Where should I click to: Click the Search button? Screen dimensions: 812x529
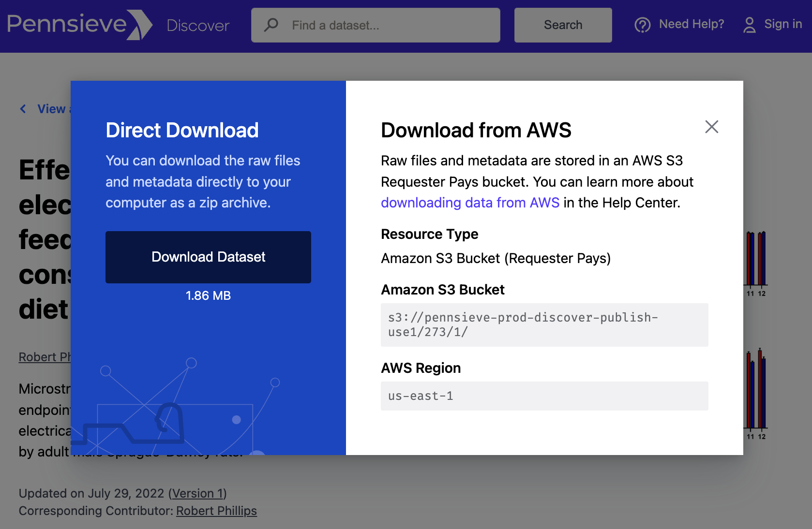click(563, 25)
